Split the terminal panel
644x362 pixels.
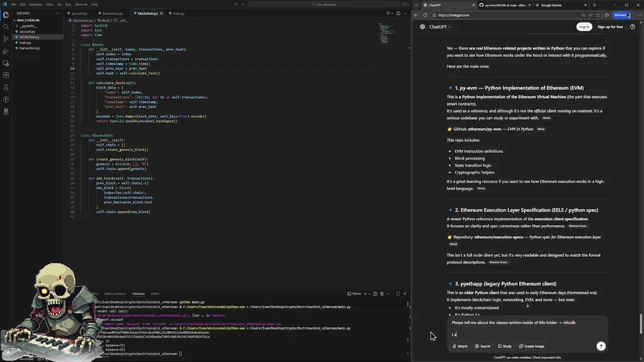[375, 294]
